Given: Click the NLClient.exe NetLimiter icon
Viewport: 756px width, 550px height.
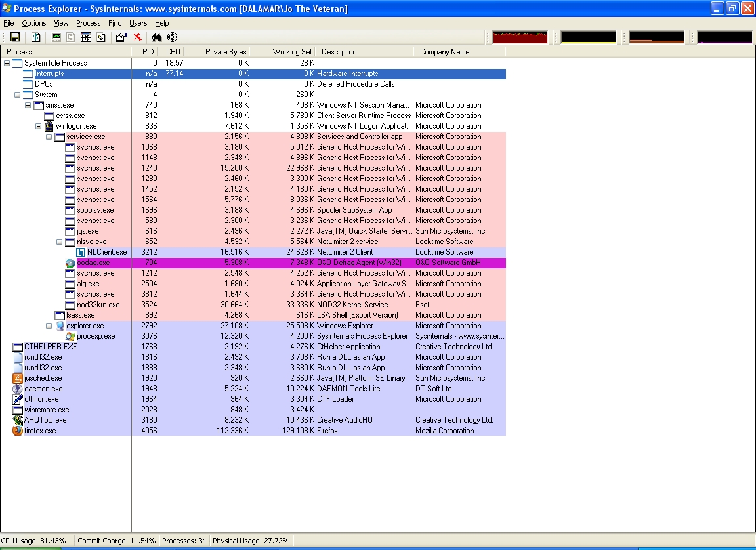Looking at the screenshot, I should tap(81, 253).
